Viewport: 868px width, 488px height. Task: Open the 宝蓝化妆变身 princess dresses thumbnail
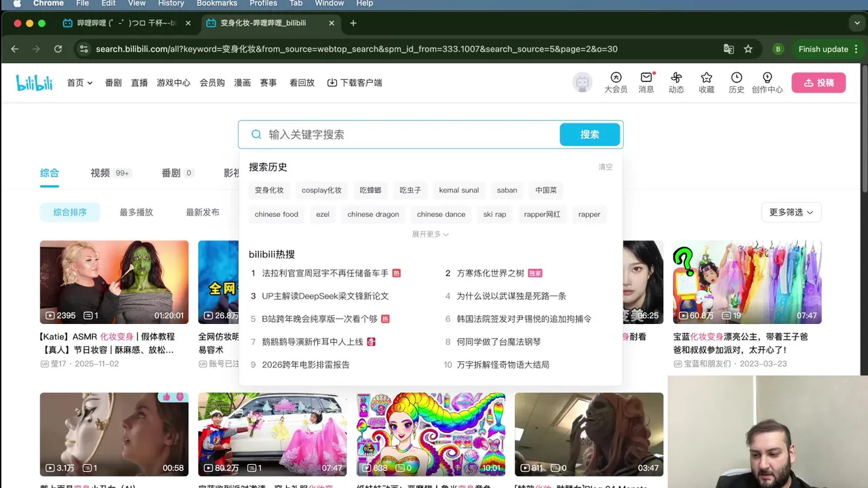[747, 282]
